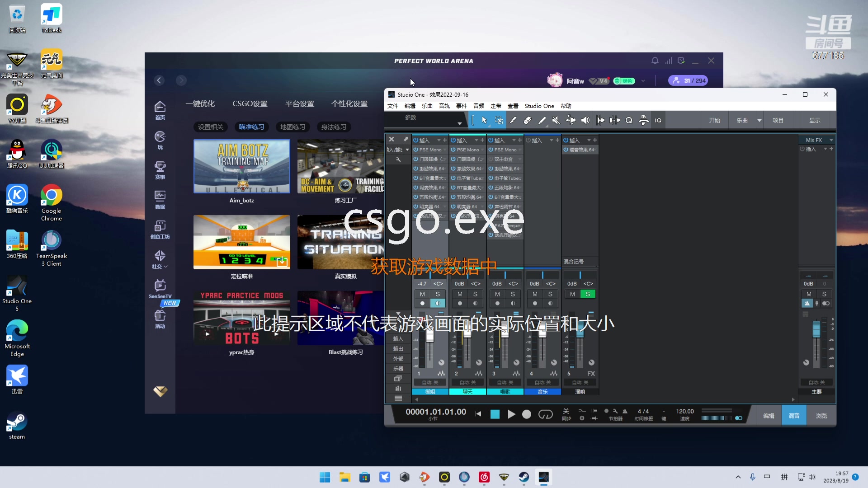Solo channel 2 聊天
The height and width of the screenshot is (488, 868).
[475, 294]
